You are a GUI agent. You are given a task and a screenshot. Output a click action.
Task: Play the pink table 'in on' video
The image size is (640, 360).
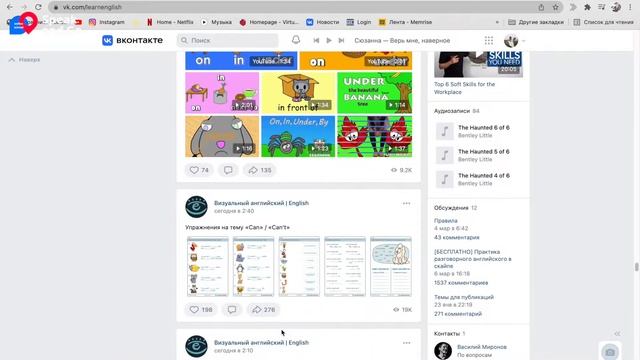click(222, 93)
